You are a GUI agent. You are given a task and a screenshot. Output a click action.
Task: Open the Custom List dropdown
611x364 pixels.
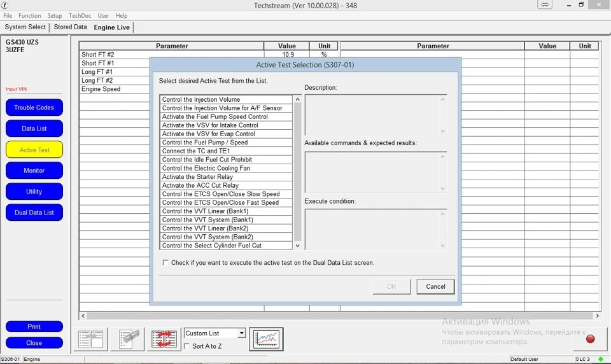tap(242, 333)
